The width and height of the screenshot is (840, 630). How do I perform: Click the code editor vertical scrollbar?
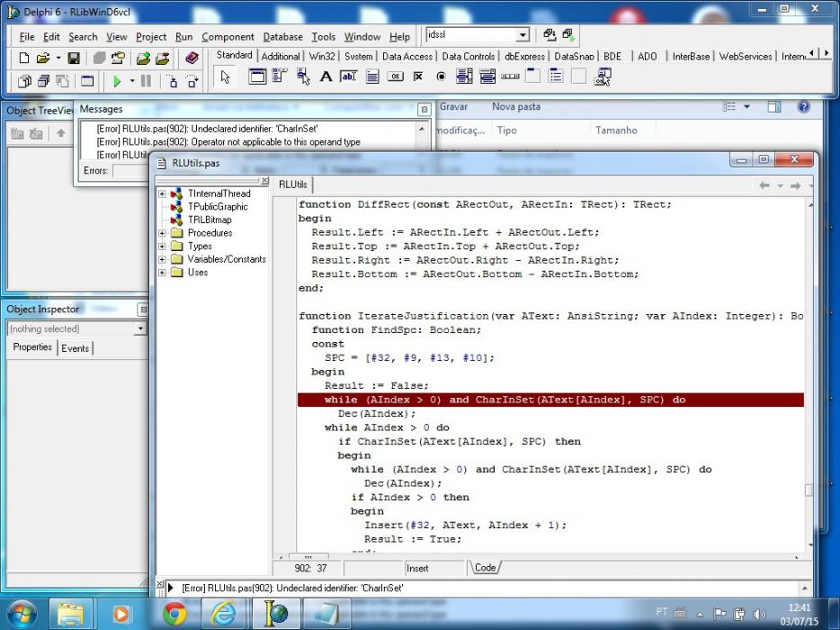[809, 375]
